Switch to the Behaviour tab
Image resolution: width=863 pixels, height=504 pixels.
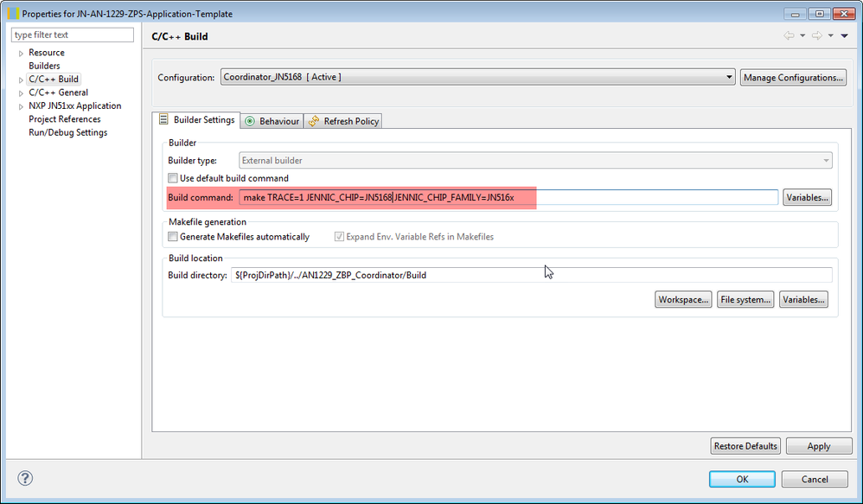pyautogui.click(x=278, y=121)
